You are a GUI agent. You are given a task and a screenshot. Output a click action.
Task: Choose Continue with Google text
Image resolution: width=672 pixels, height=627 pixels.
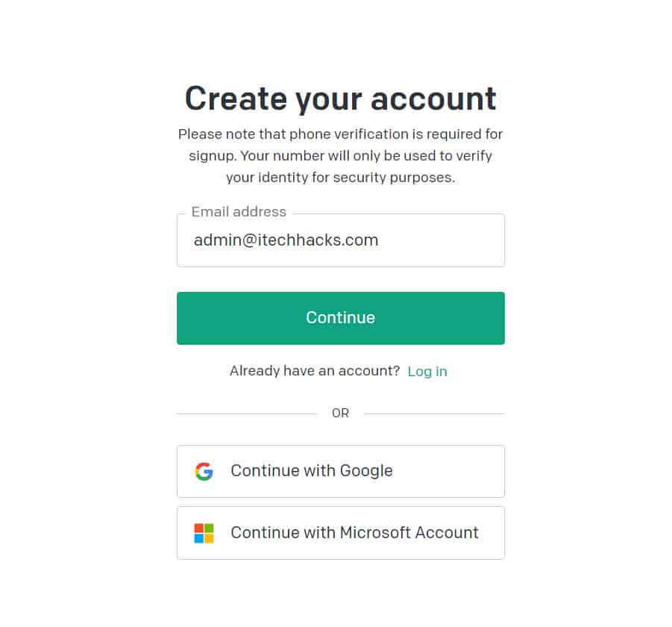coord(312,471)
